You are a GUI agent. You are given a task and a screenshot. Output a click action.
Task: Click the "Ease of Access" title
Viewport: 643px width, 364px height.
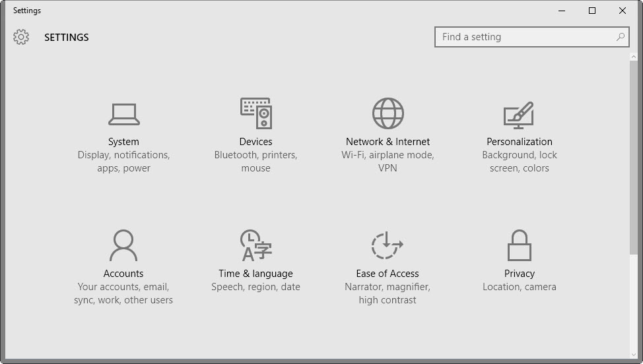click(x=388, y=274)
